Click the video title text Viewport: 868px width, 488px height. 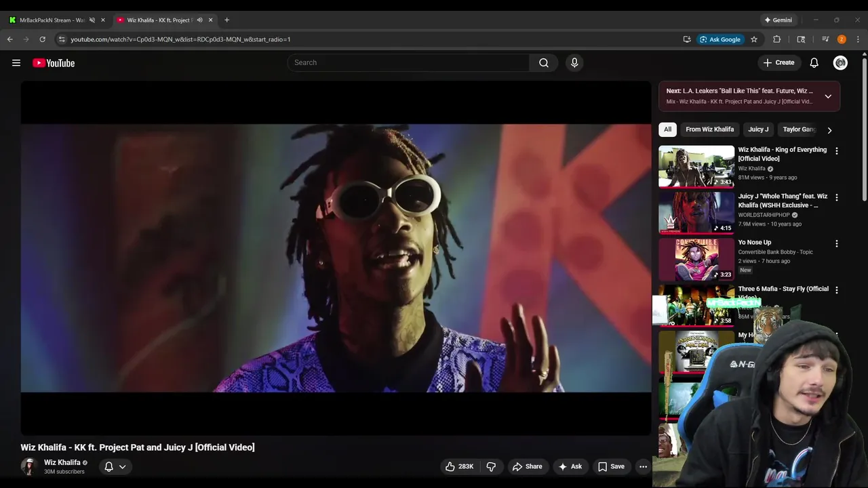pos(138,447)
